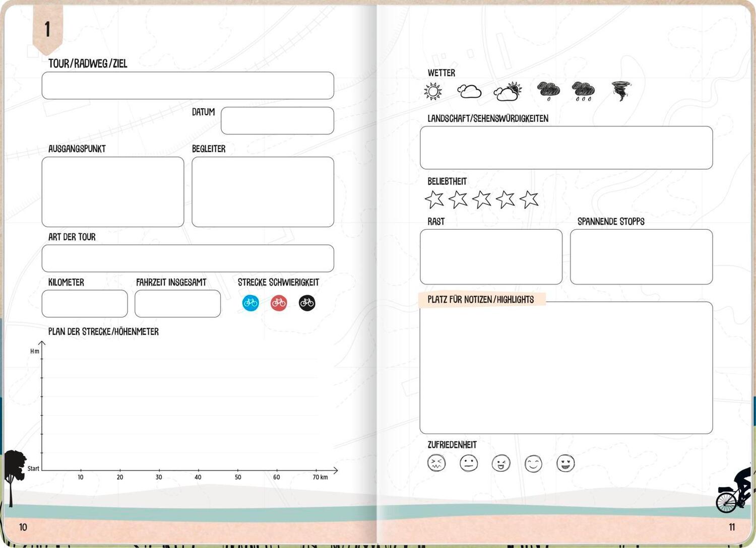Select the sunny weather icon
The image size is (756, 548).
click(x=433, y=91)
